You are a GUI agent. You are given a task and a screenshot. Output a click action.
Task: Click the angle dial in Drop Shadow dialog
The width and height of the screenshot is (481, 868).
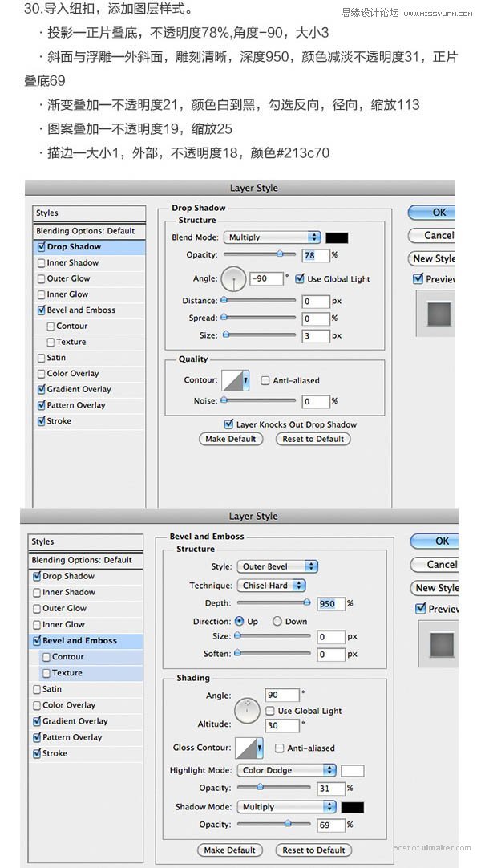point(233,280)
